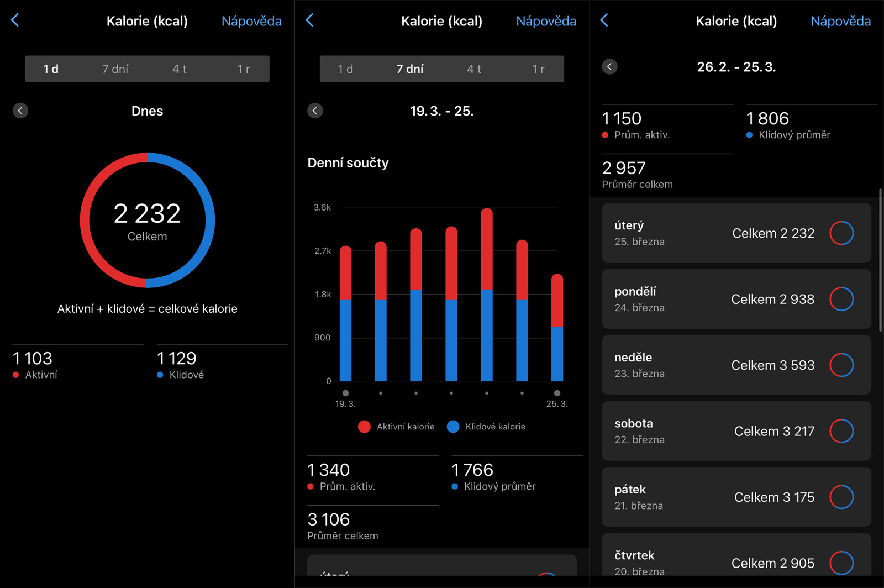Open Nápověda on the right screen
This screenshot has width=884, height=588.
[840, 21]
